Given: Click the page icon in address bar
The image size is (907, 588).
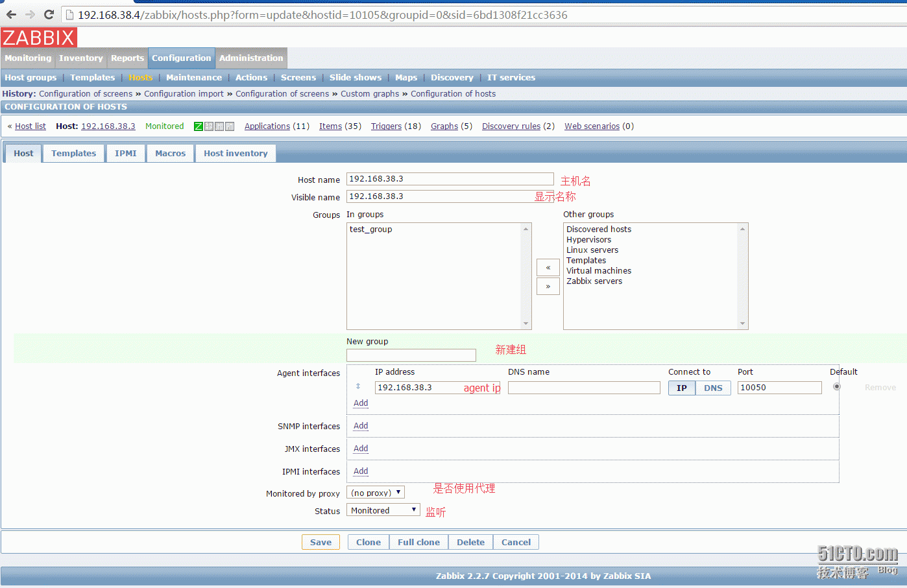Looking at the screenshot, I should point(70,14).
